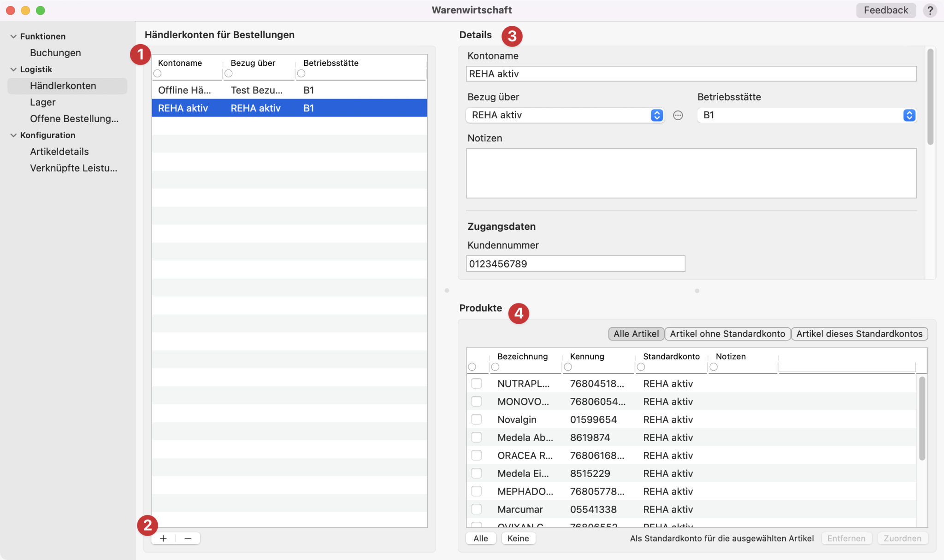This screenshot has height=560, width=944.
Task: Select the Offline Hä... account row
Action: click(x=289, y=90)
